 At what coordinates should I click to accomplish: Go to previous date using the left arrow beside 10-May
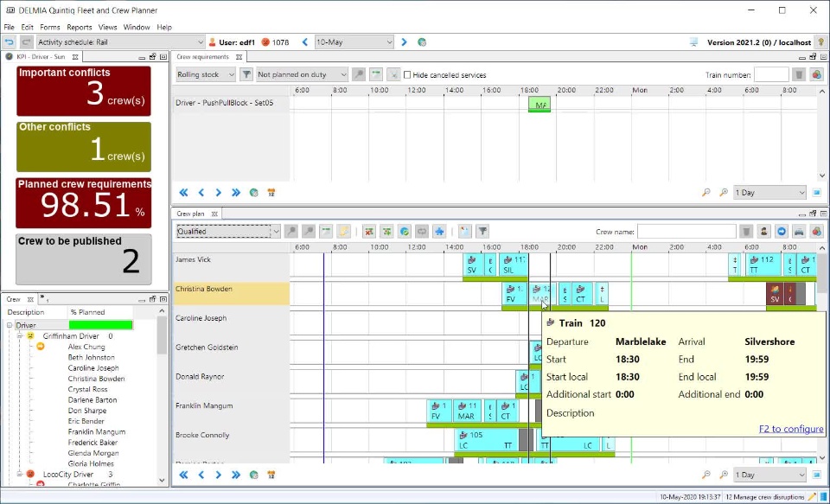(305, 42)
